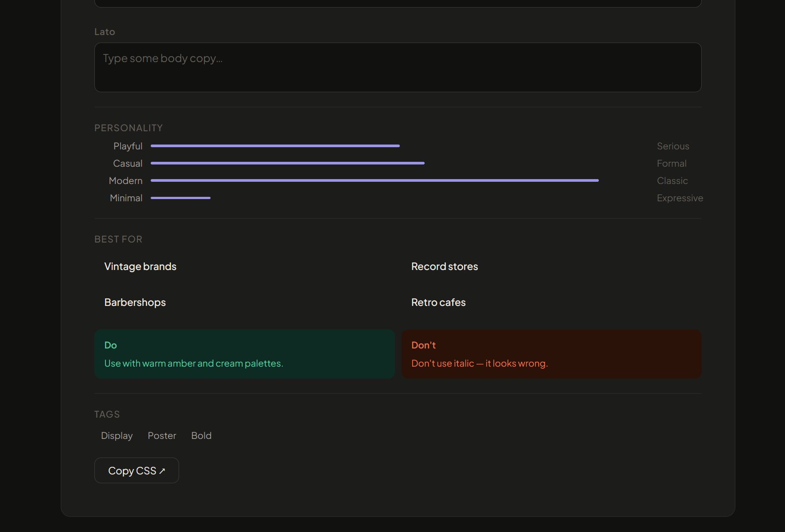785x532 pixels.
Task: Click the Playful label
Action: click(x=128, y=146)
